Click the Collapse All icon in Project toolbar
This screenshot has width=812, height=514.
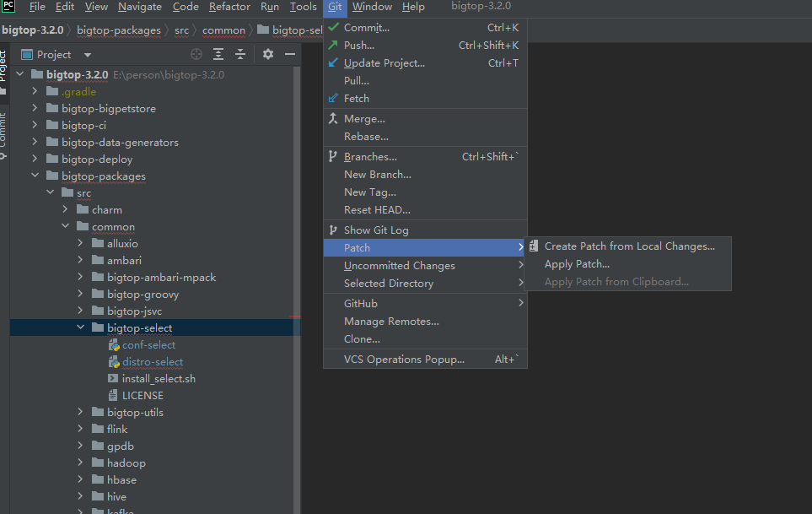(240, 54)
